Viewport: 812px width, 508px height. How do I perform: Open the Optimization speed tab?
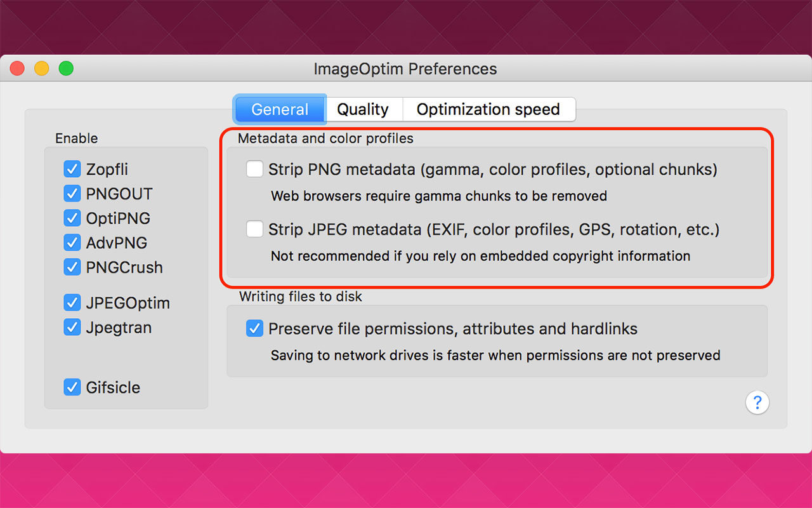(x=489, y=109)
